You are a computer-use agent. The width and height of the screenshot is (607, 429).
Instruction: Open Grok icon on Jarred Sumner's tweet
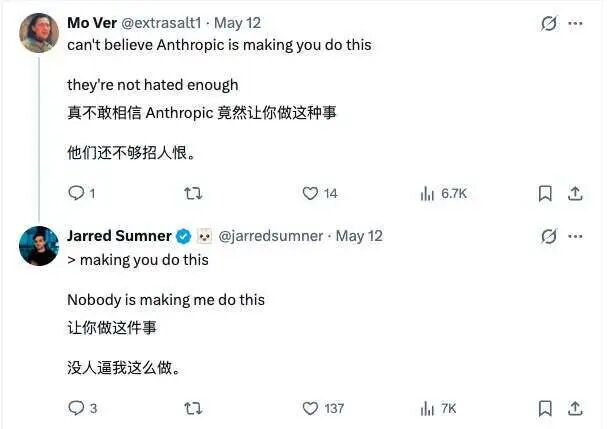[549, 236]
